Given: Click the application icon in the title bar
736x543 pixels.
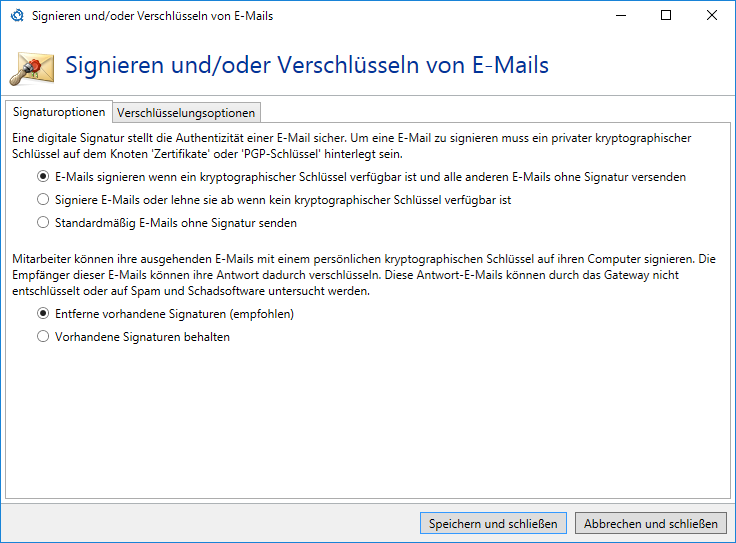Looking at the screenshot, I should tap(16, 16).
